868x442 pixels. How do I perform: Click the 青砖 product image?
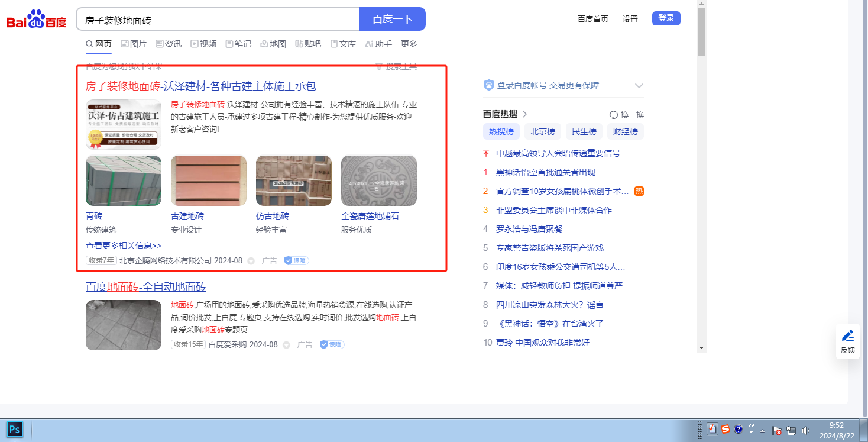point(124,180)
